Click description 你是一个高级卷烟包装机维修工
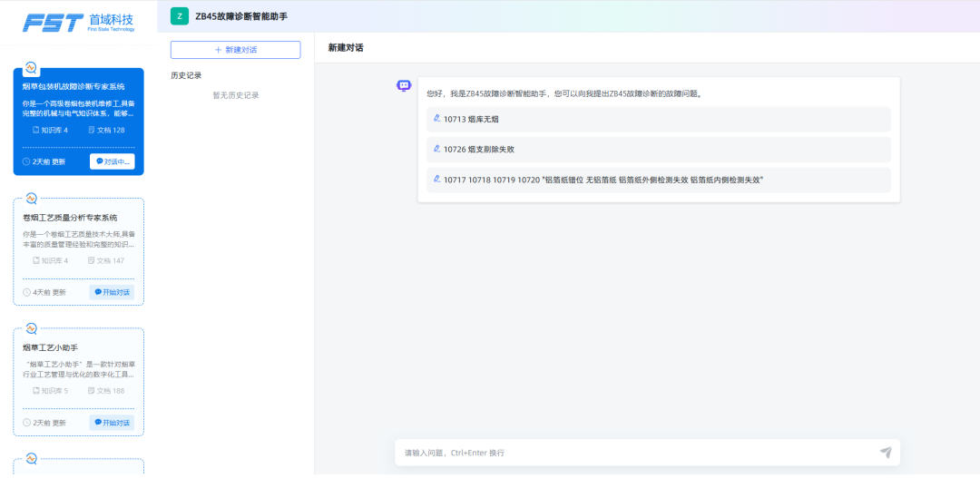 (x=79, y=109)
